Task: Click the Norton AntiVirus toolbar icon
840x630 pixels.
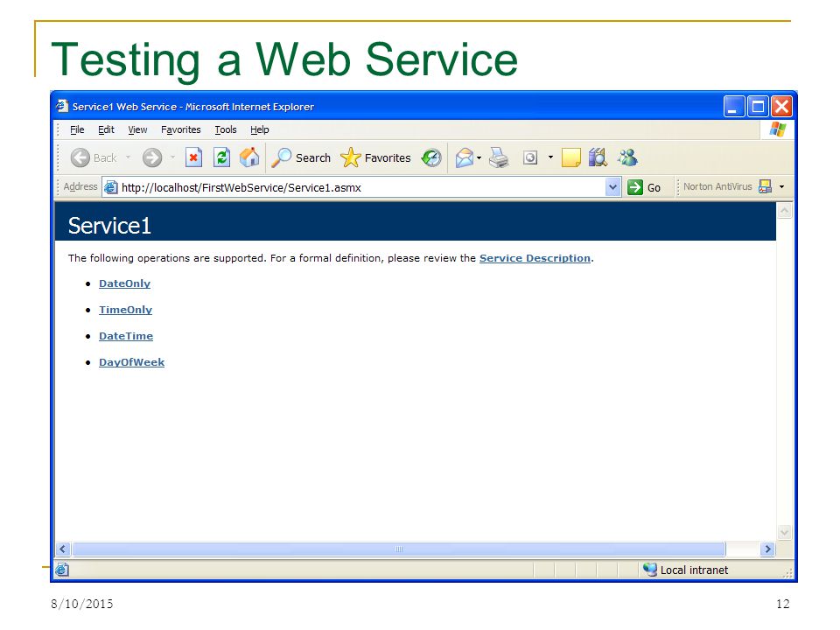Action: 765,186
